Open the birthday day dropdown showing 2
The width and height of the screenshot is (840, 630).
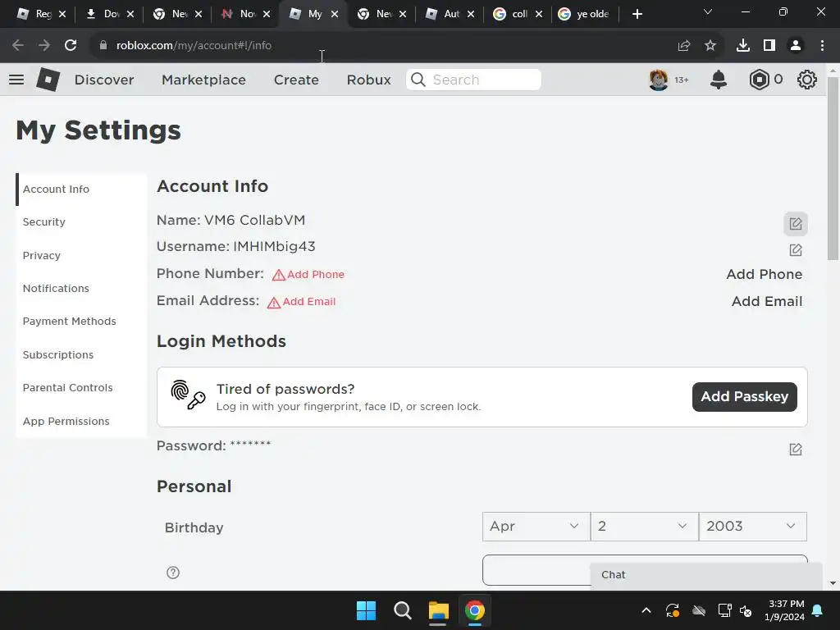point(645,527)
